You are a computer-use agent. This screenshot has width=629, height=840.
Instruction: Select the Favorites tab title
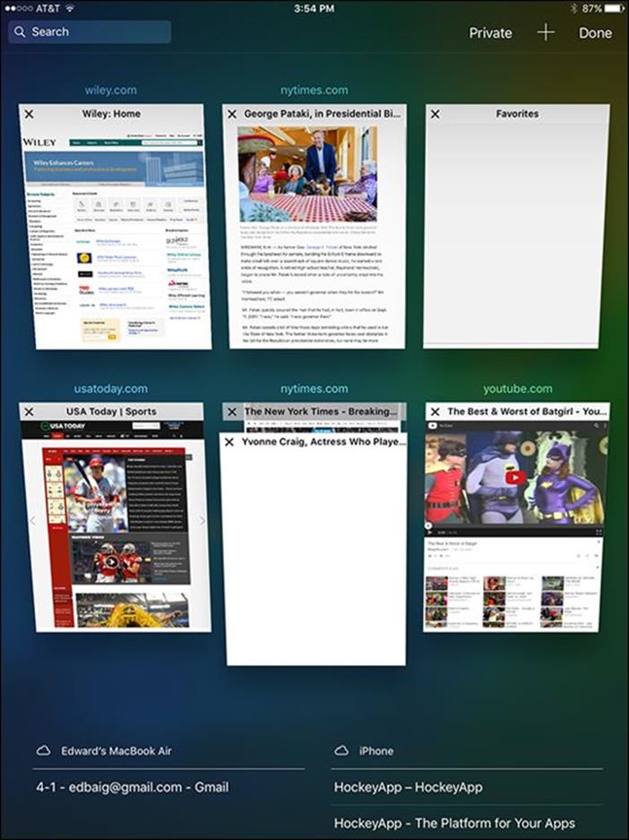pos(517,114)
